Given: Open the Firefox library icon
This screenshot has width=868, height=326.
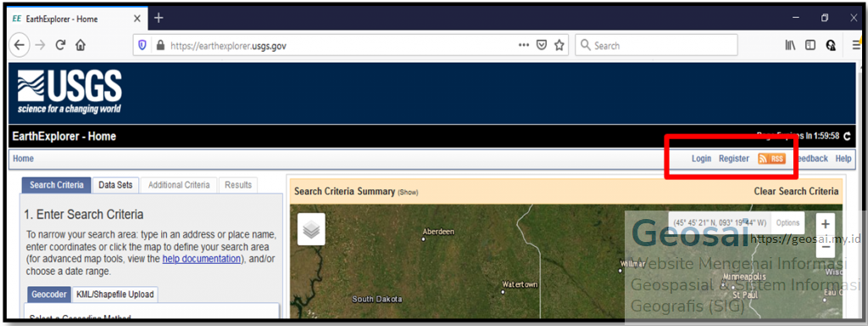Looking at the screenshot, I should [790, 46].
